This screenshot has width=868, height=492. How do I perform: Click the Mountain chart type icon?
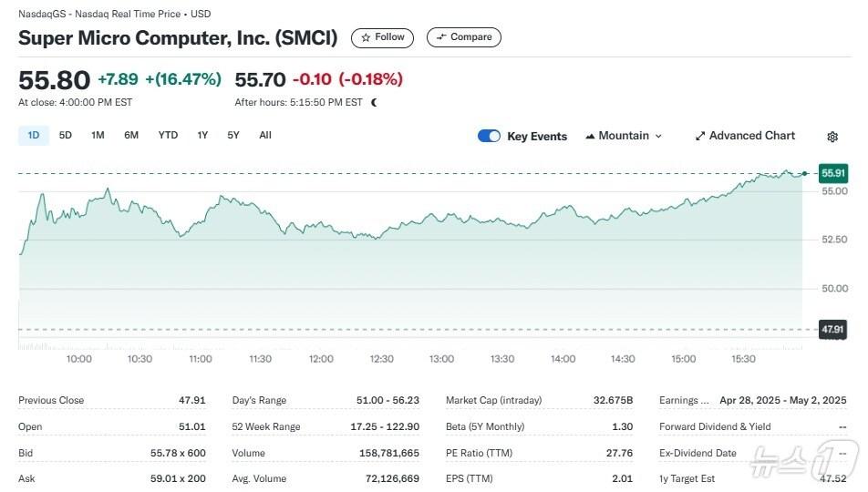pyautogui.click(x=589, y=137)
